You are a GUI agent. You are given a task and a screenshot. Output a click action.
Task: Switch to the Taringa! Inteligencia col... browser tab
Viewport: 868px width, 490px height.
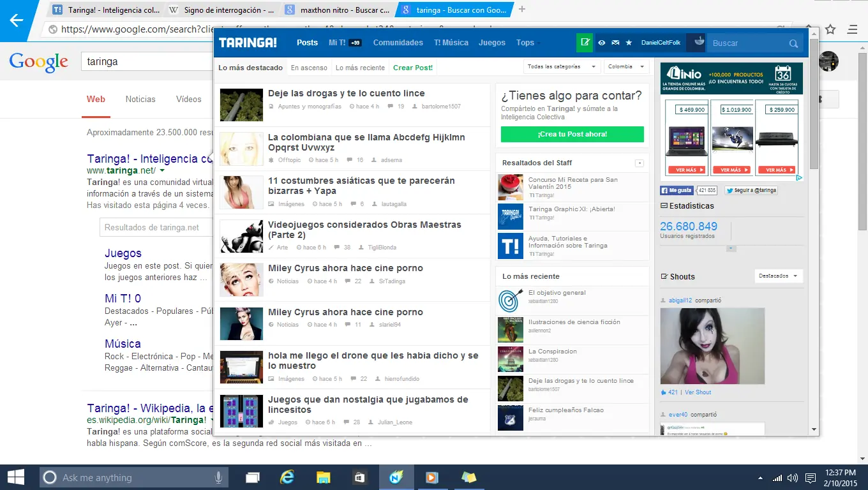tap(107, 10)
